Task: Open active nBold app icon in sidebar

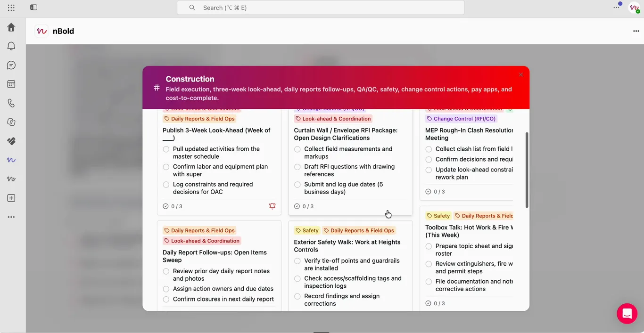Action: pyautogui.click(x=11, y=160)
